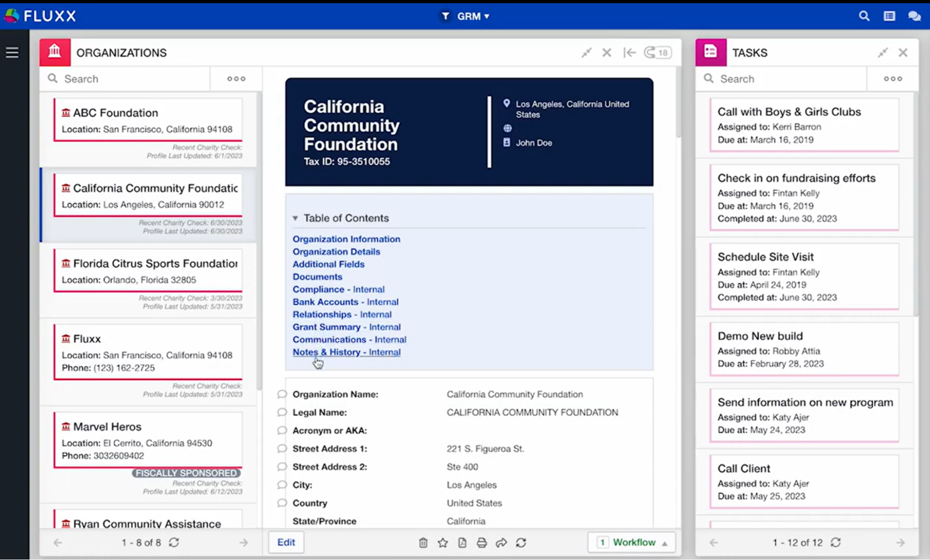This screenshot has width=930, height=560.
Task: Click the Fluxx logo
Action: (40, 16)
